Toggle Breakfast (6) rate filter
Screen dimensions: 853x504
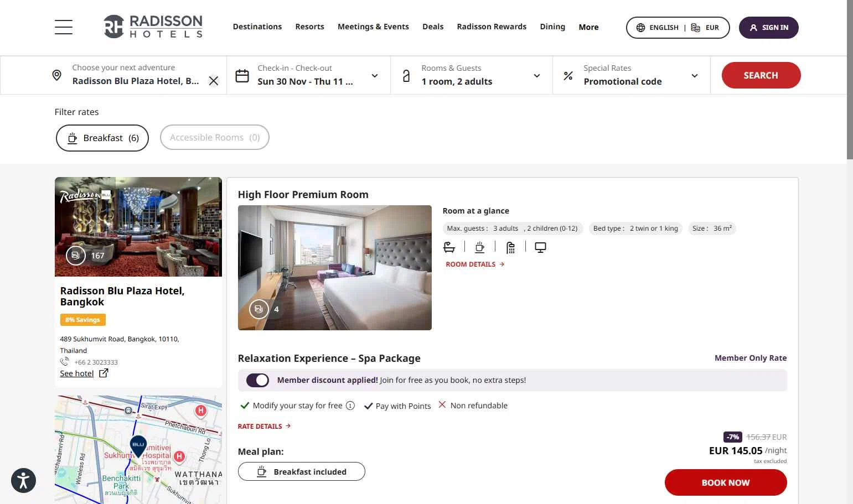(x=102, y=138)
